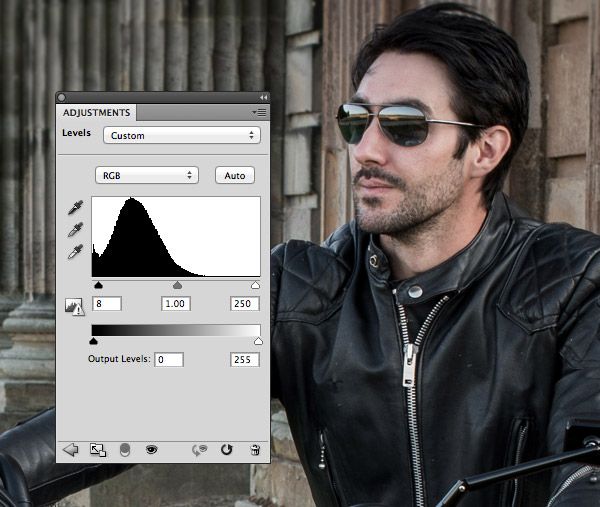The height and width of the screenshot is (507, 600).
Task: Click the ADJUSTMENTS panel tab
Action: tap(96, 113)
